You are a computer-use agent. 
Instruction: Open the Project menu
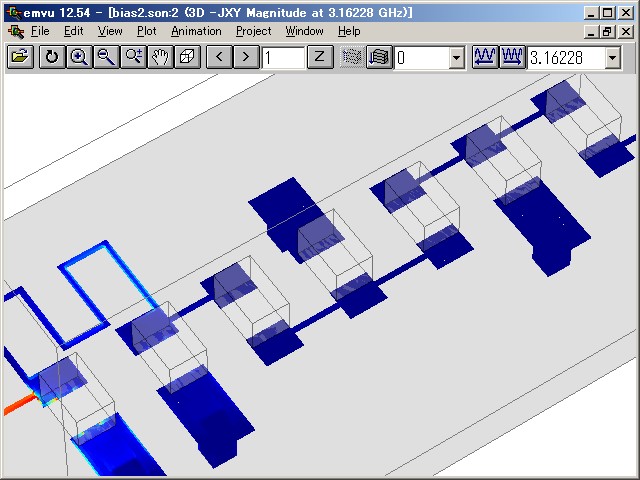[x=253, y=31]
